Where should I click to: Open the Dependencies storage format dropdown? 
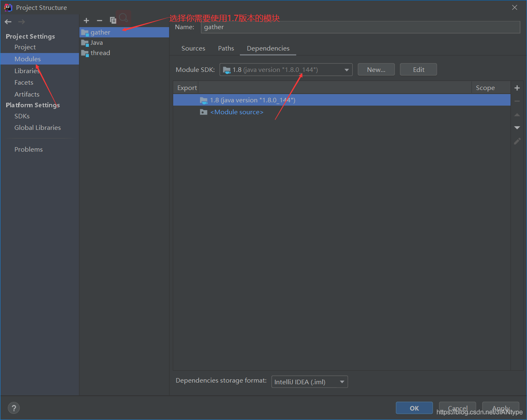tap(309, 382)
